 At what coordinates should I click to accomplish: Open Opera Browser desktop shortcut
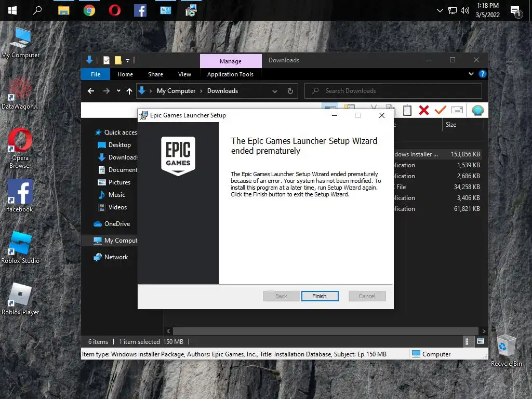click(x=20, y=148)
